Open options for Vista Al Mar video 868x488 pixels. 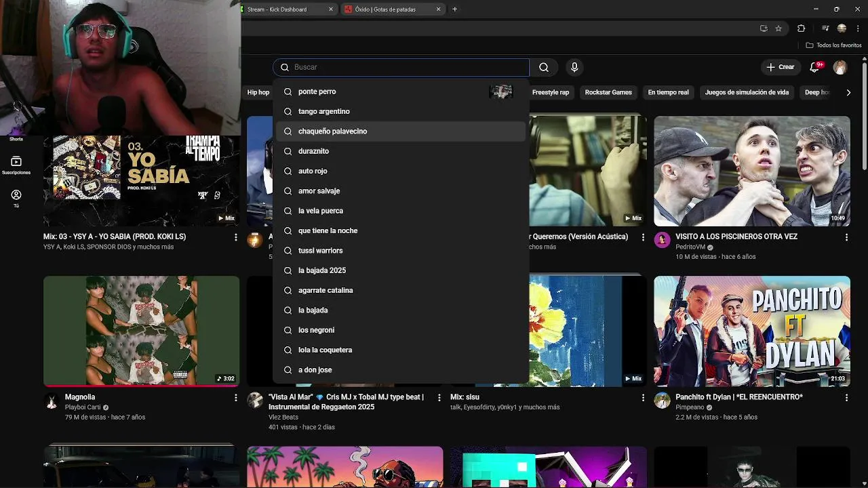tap(439, 398)
